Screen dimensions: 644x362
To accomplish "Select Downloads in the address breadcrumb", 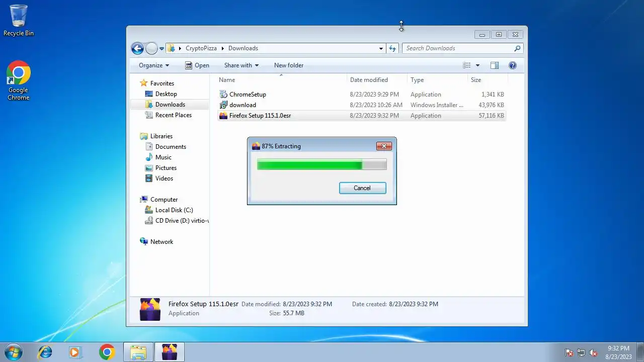I will (243, 48).
